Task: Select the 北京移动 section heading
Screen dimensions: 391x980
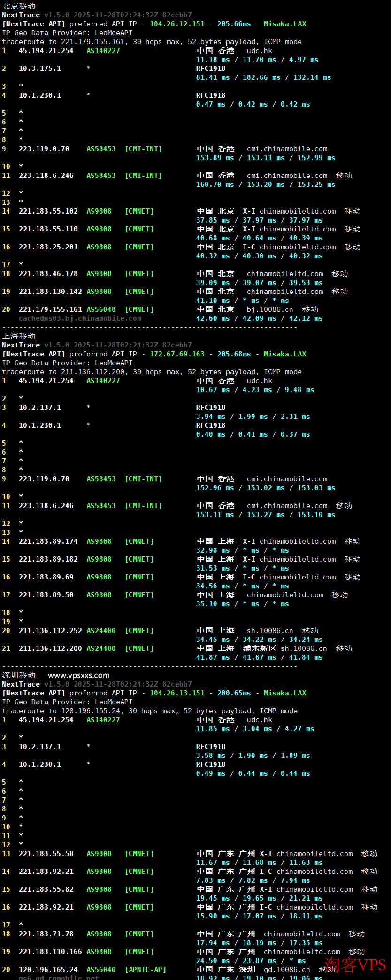Action: [x=19, y=6]
